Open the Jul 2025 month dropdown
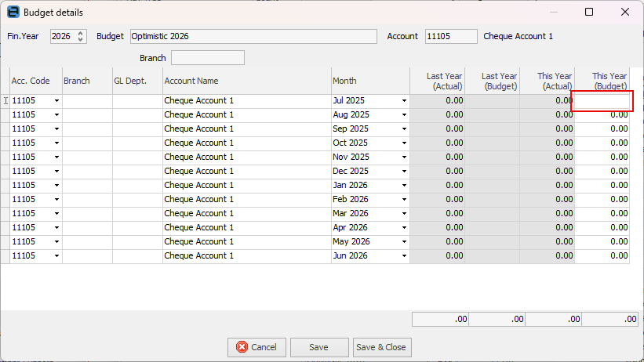 404,101
